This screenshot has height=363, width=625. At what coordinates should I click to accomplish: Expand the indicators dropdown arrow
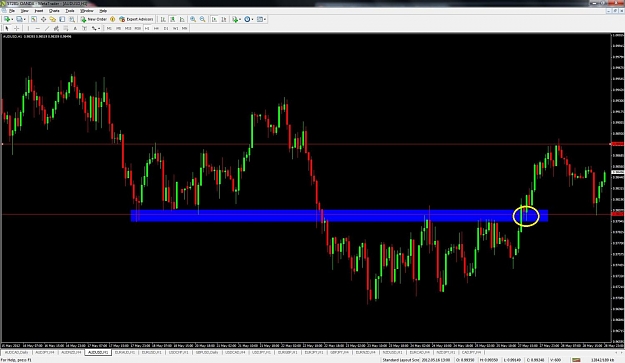tap(240, 19)
